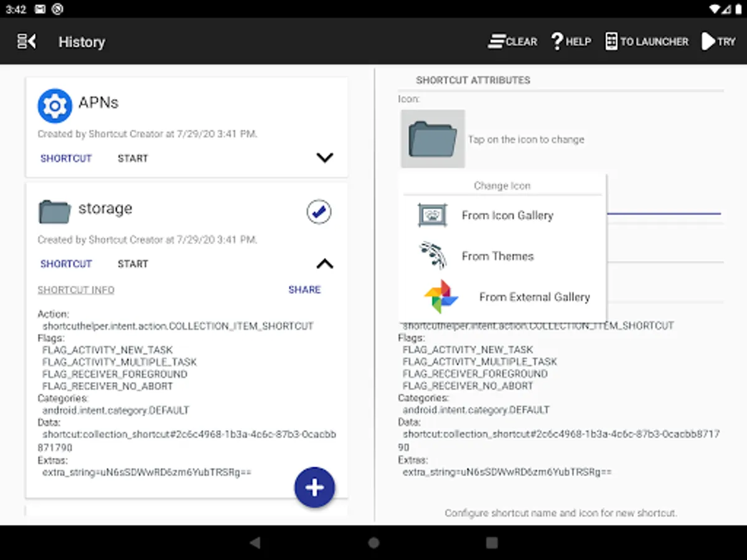Viewport: 747px width, 560px height.
Task: Tap the To Launcher toolbar button
Action: click(647, 42)
